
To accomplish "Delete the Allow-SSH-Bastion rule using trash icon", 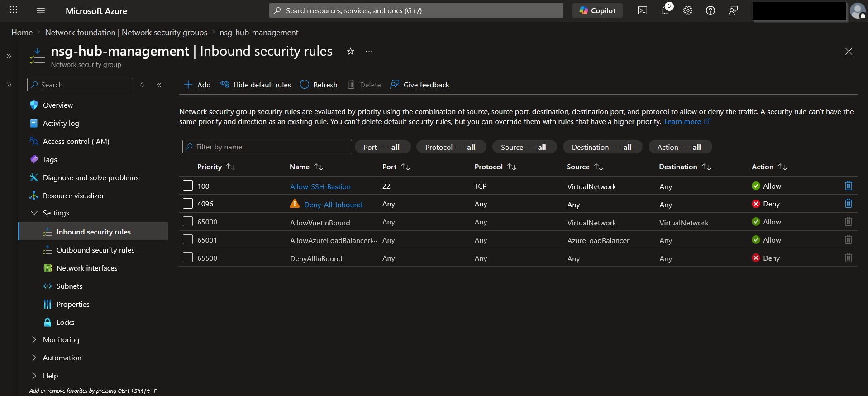I will 849,186.
